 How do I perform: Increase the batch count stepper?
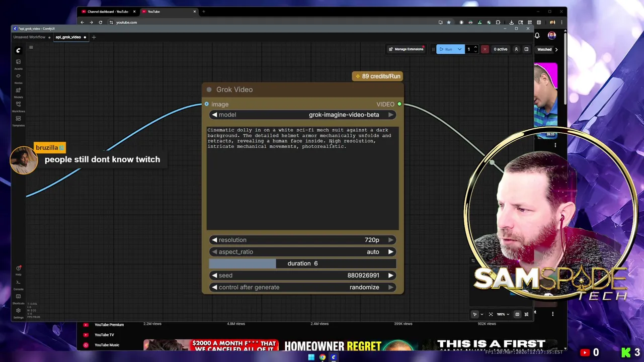475,47
